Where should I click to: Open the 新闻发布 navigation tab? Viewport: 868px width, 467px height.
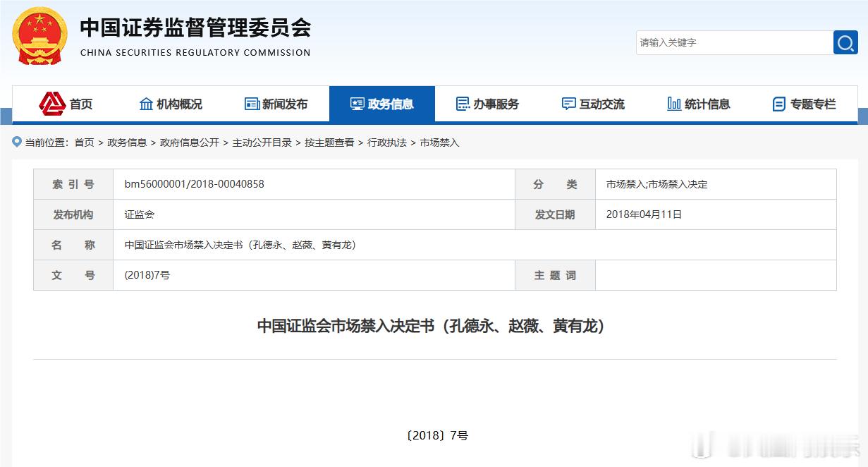276,104
